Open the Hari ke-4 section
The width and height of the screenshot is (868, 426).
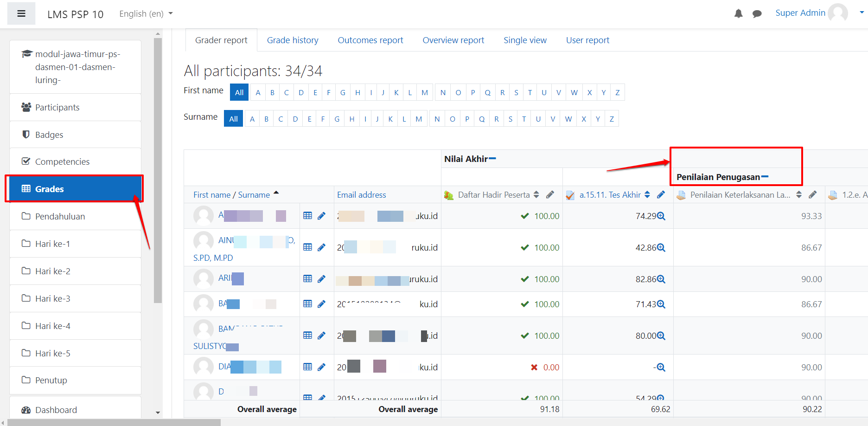pos(76,326)
